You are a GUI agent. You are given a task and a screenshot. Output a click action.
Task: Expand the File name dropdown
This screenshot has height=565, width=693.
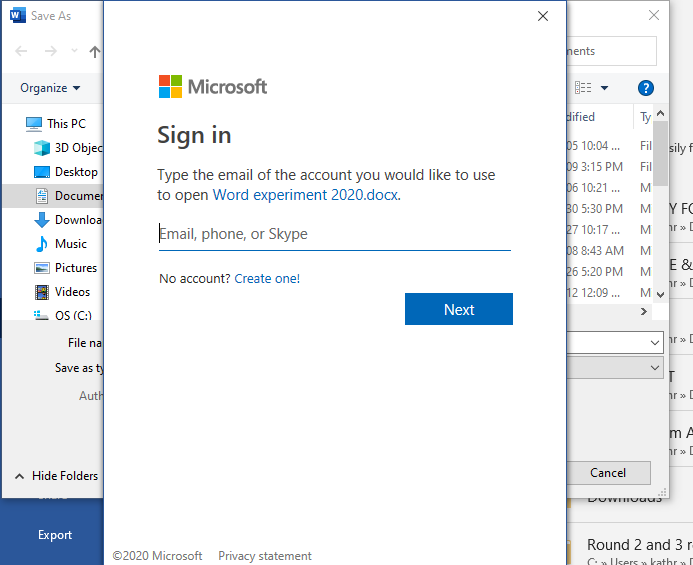(655, 343)
